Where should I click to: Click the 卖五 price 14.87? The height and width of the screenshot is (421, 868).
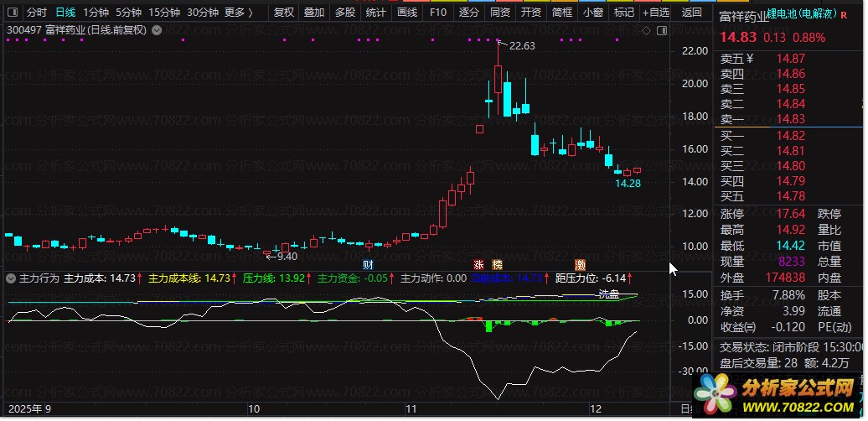click(x=791, y=58)
